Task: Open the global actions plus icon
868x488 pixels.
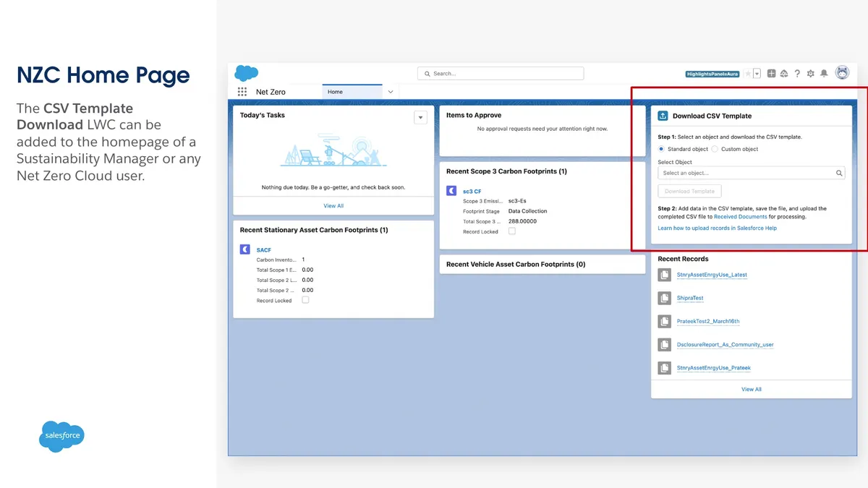Action: pyautogui.click(x=771, y=74)
